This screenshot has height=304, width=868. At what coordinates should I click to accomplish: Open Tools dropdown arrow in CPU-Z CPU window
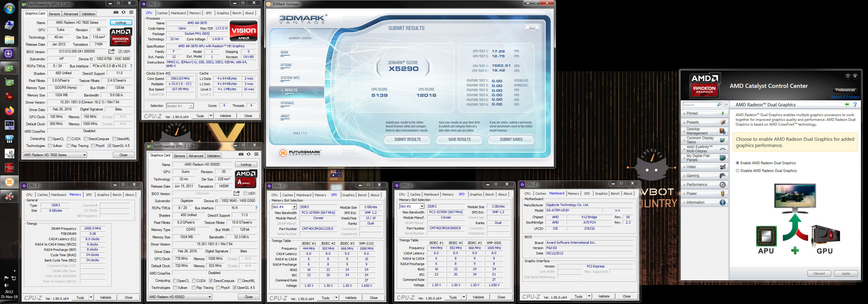[211, 116]
